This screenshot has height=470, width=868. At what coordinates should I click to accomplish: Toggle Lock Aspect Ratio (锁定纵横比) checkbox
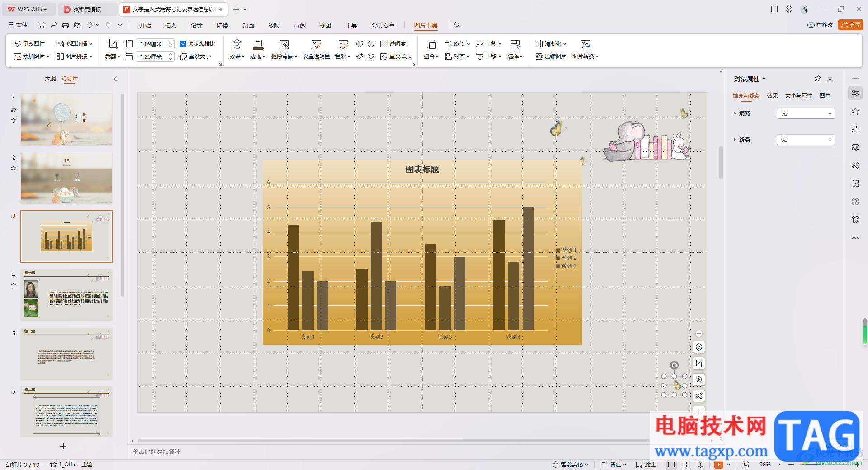click(x=183, y=44)
